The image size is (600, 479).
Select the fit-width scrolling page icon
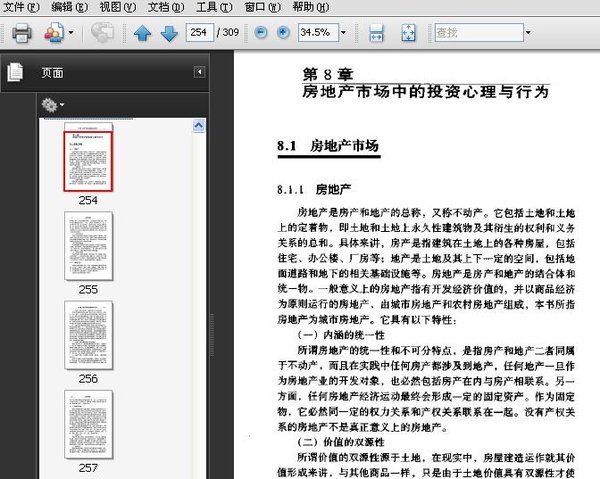(377, 33)
